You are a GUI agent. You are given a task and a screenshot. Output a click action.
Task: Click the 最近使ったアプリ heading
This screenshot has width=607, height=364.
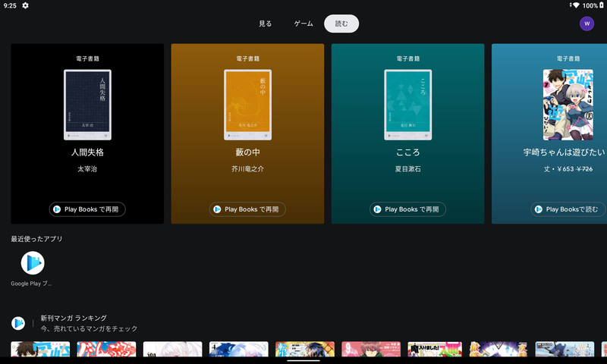(x=36, y=239)
